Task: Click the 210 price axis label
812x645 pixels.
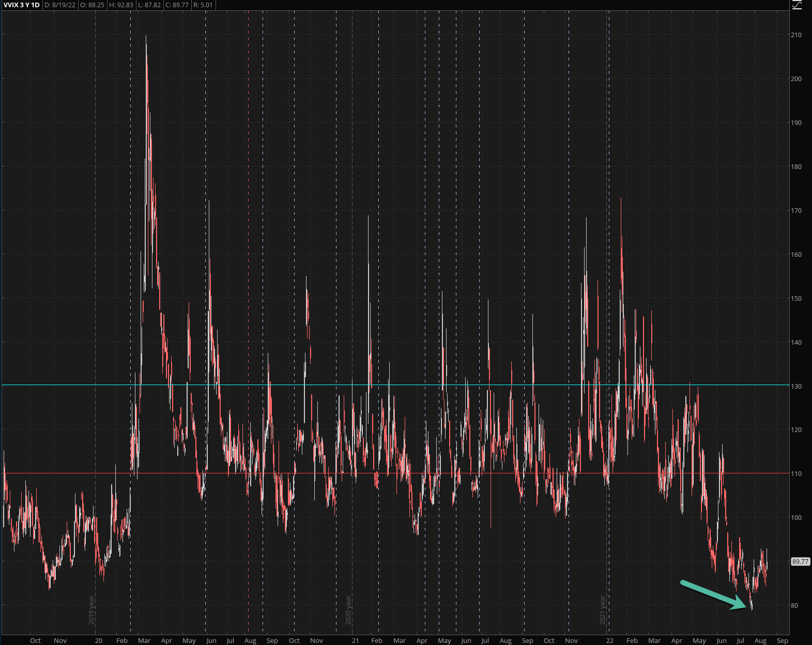Action: tap(796, 35)
